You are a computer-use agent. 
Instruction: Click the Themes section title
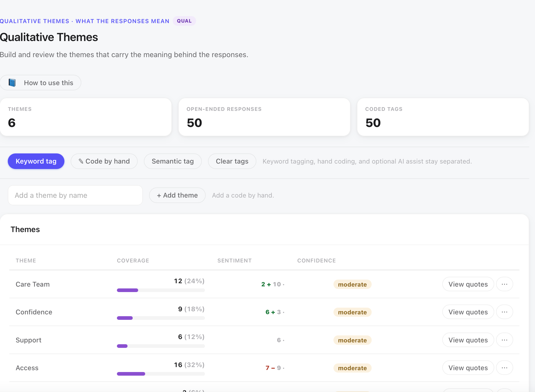click(x=25, y=229)
